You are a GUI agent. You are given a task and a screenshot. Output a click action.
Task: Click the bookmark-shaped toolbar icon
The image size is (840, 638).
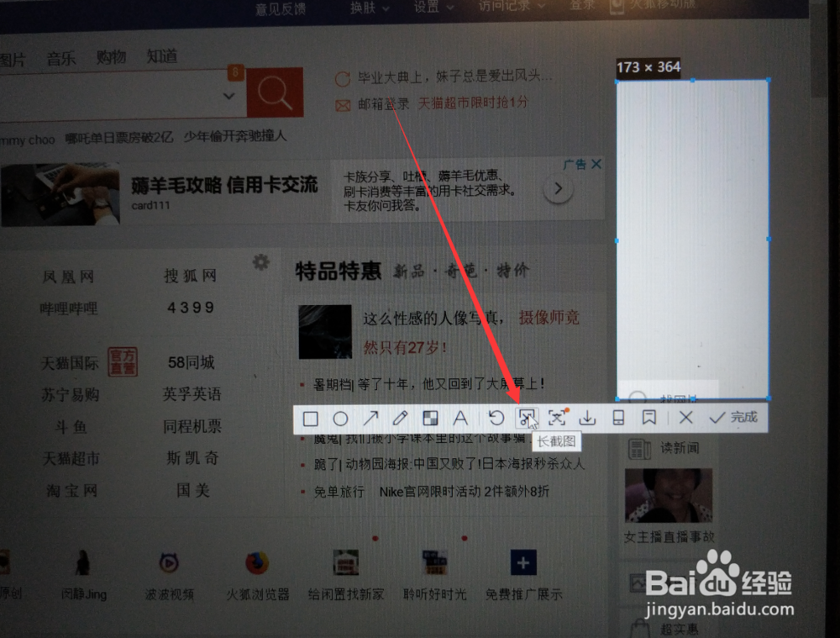coord(649,418)
